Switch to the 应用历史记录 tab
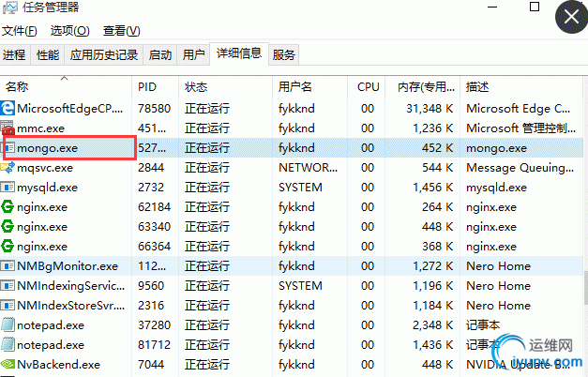This screenshot has height=377, width=588. pyautogui.click(x=104, y=55)
